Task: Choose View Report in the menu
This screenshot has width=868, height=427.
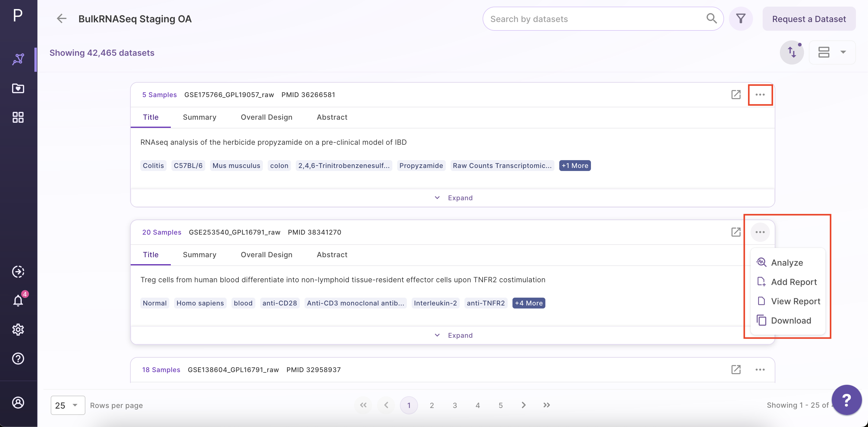Action: coord(788,301)
